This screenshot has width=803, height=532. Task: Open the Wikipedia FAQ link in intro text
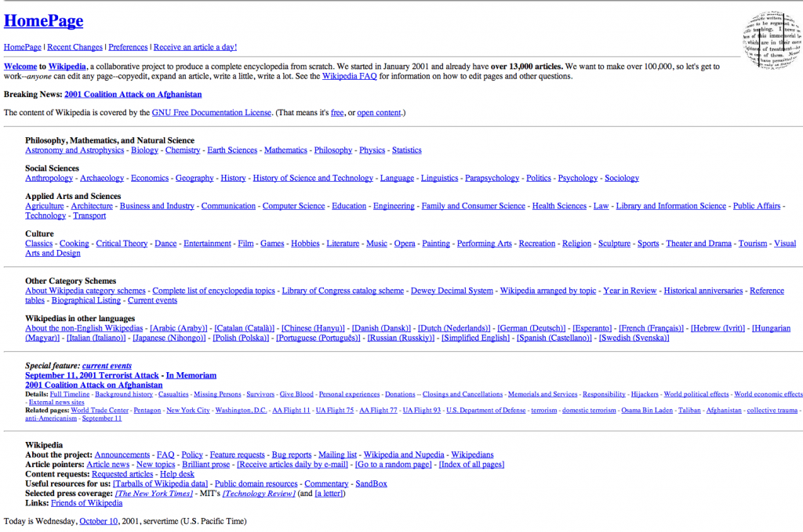(349, 76)
